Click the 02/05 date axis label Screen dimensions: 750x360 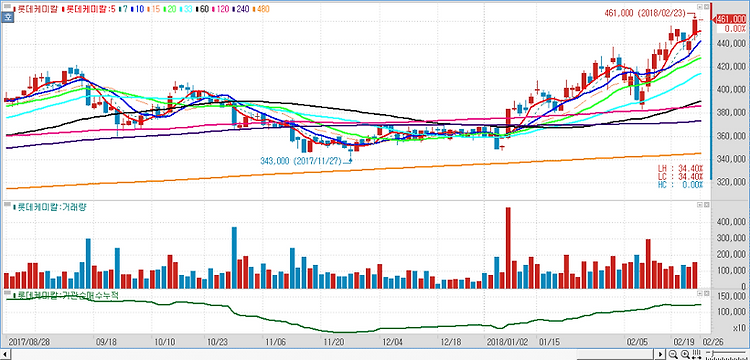(636, 342)
